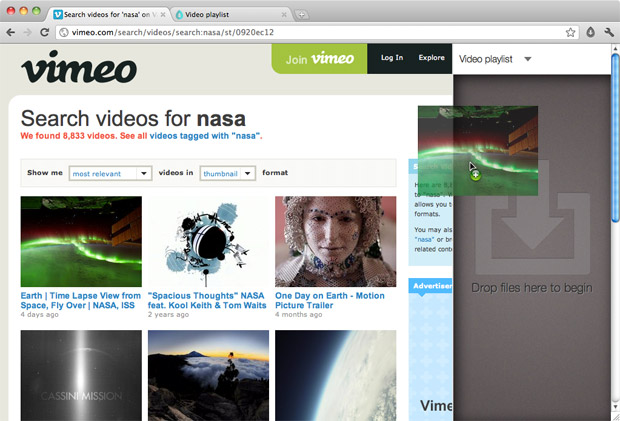
Task: Open the 'most relevant' sort dropdown
Action: click(x=110, y=173)
